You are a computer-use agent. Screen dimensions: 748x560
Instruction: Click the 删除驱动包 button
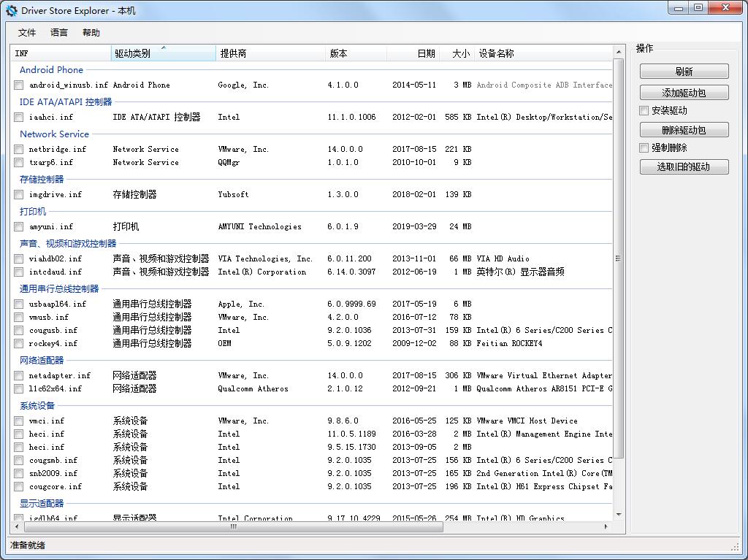click(x=684, y=130)
